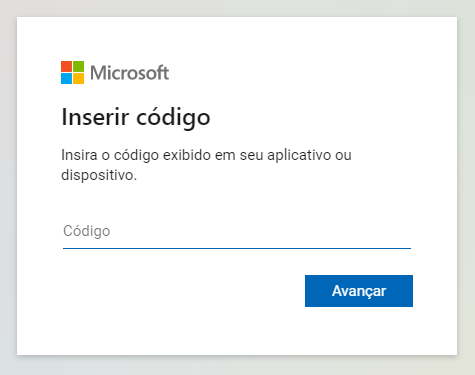Click the word 'aplicativo' in the description
Viewport: 475px width, 375px height.
pyautogui.click(x=299, y=155)
